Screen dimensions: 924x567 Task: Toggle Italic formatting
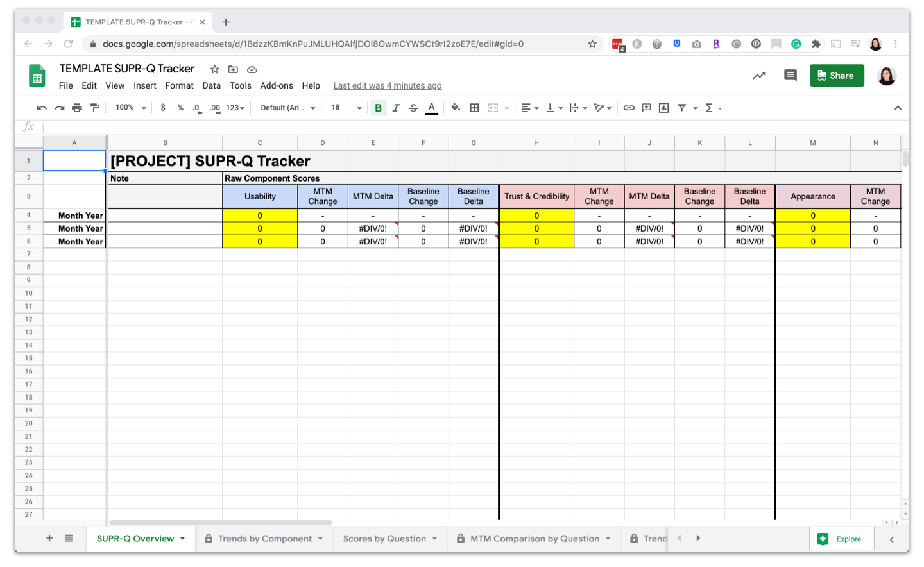point(396,108)
